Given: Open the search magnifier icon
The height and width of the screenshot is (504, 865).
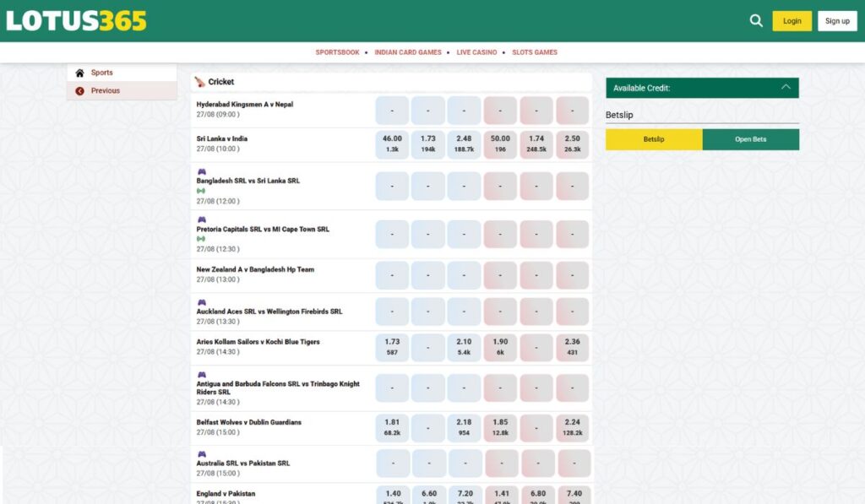Looking at the screenshot, I should pos(756,21).
